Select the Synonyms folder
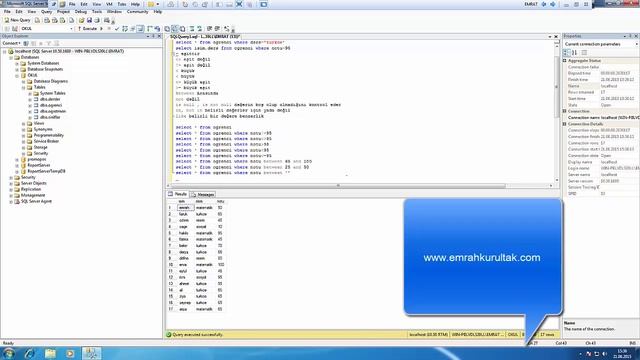 (43, 129)
